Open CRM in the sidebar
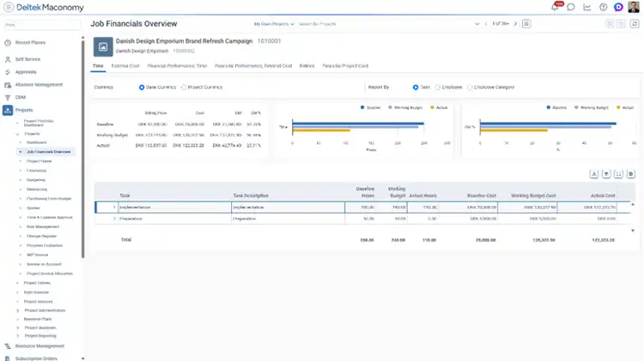 click(20, 98)
